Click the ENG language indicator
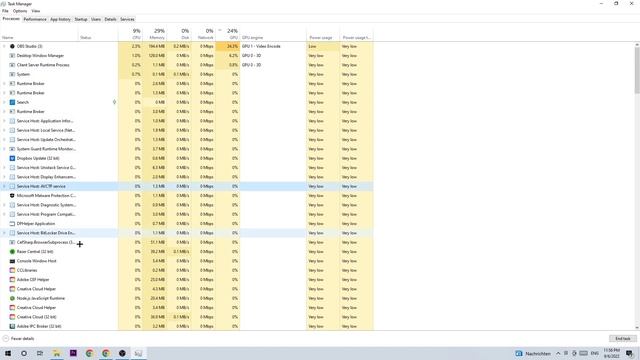Viewport: 640px width, 360px height. pyautogui.click(x=595, y=353)
